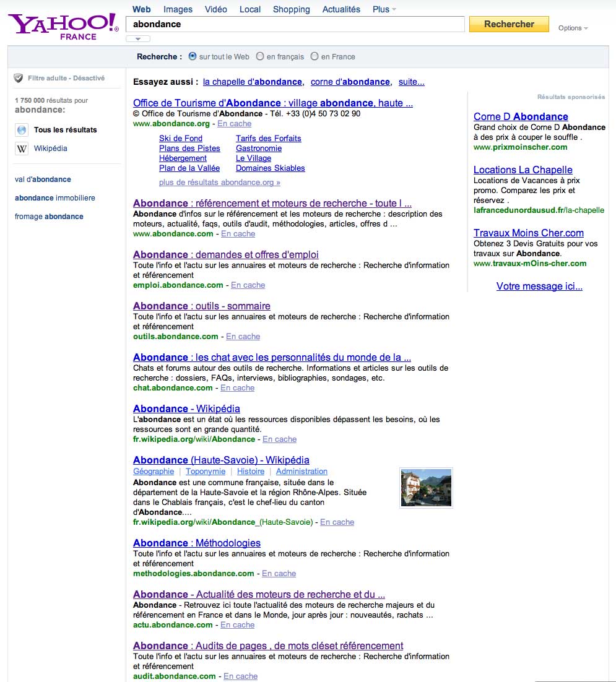
Task: Open cached copy of emploi.abondance.com
Action: click(x=248, y=285)
